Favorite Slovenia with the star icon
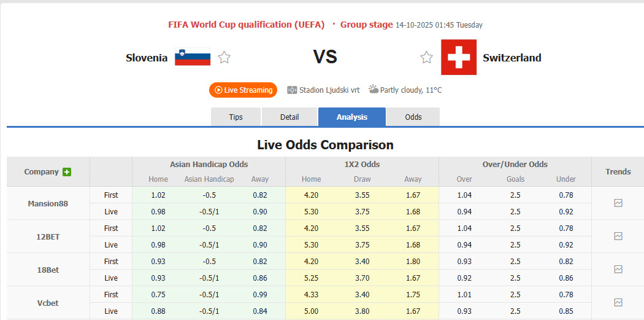Image resolution: width=644 pixels, height=320 pixels. click(224, 58)
